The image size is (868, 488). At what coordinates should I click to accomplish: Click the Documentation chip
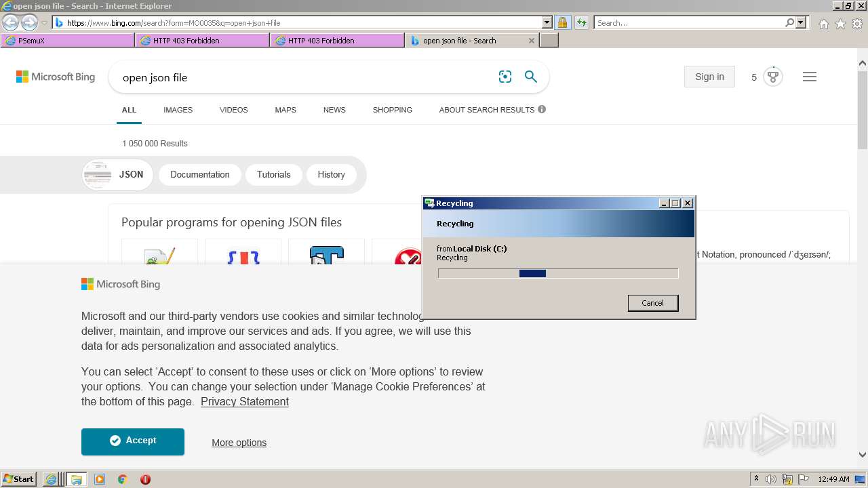click(x=199, y=174)
